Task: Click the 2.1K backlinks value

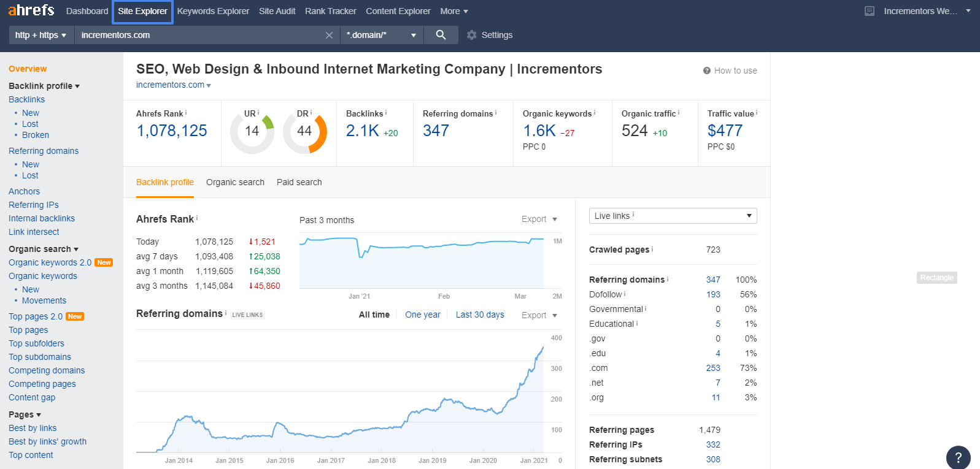Action: 363,131
